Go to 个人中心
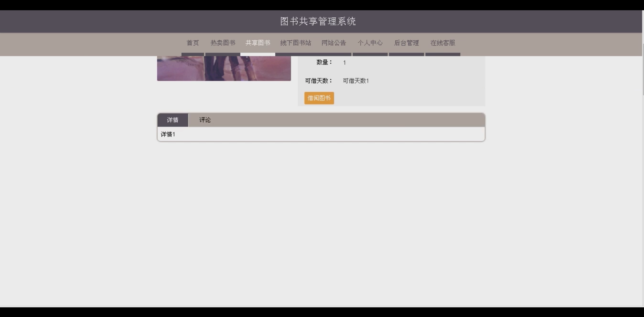Viewport: 644px width, 317px height. 370,43
